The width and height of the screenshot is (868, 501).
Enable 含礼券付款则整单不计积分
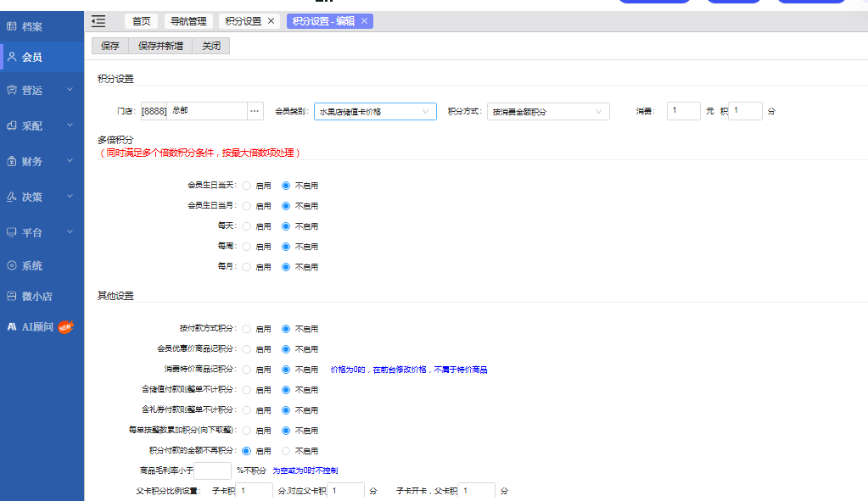point(246,410)
